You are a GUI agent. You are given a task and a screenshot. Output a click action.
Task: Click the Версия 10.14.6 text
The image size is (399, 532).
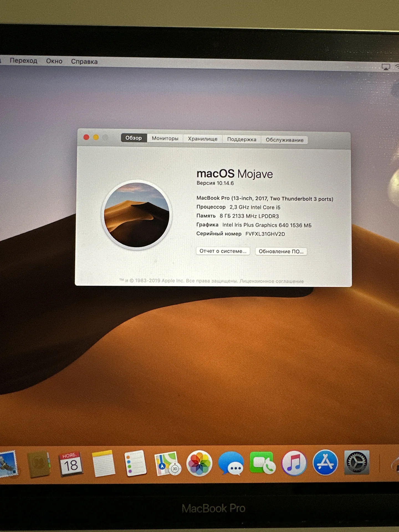click(x=215, y=183)
